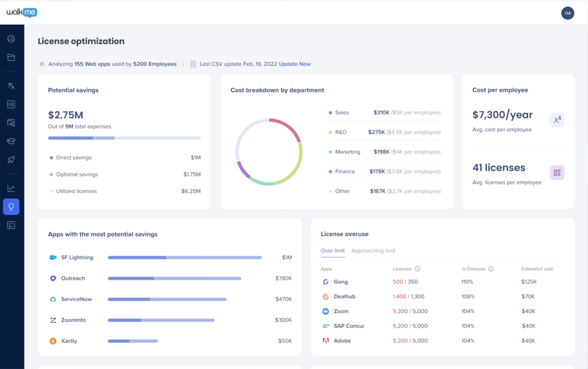
Task: Click the Licenses info tooltip icon
Action: [x=418, y=269]
